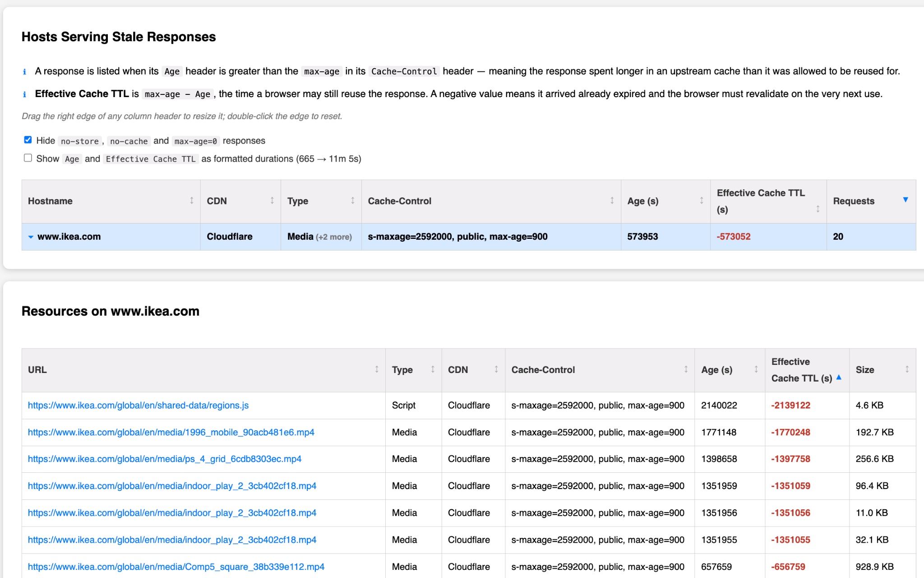Sort the resources table by its Type column icon
Screen dimensions: 924x578
(x=433, y=369)
